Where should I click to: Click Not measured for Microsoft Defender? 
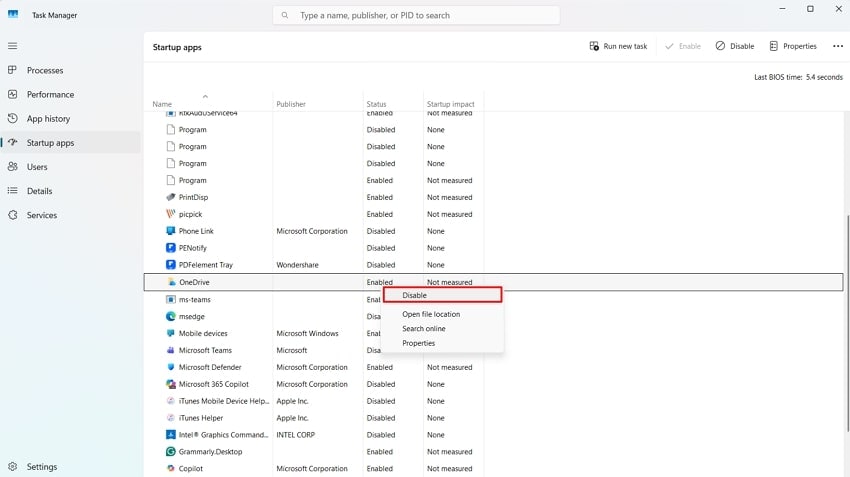(x=449, y=367)
